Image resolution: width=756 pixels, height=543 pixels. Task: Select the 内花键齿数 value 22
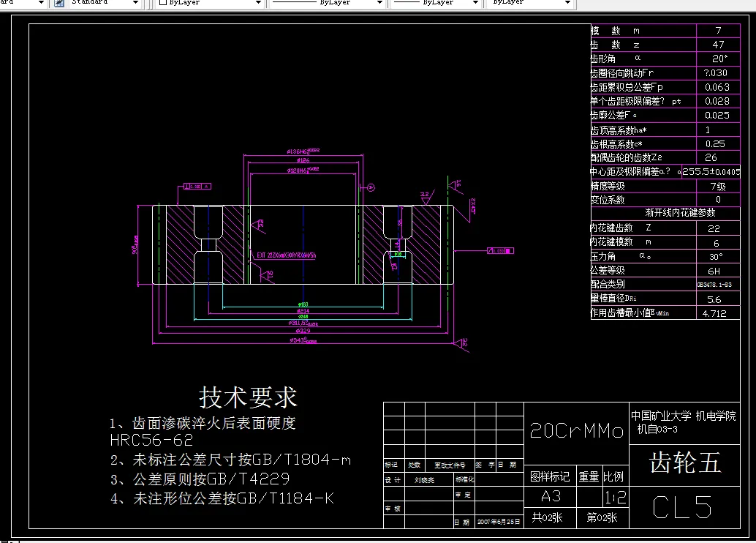coord(714,228)
